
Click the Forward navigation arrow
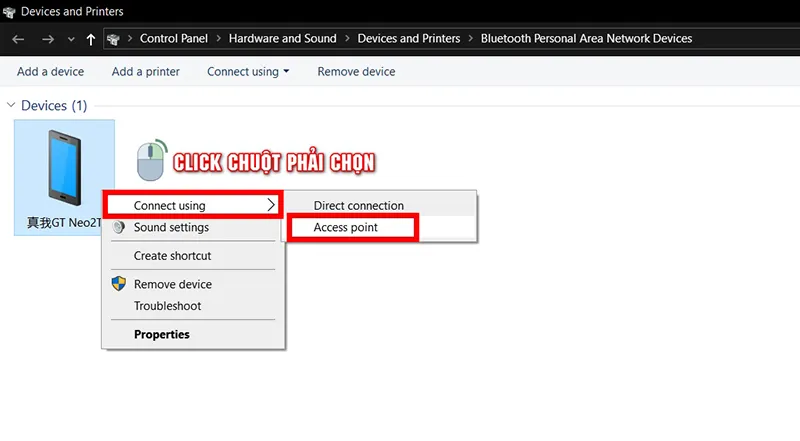(x=48, y=39)
